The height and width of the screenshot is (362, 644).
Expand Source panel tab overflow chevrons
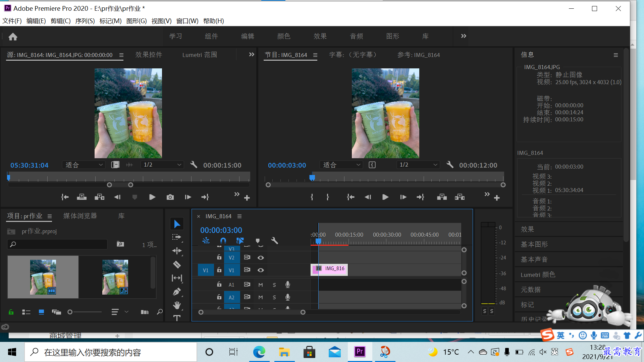point(252,55)
